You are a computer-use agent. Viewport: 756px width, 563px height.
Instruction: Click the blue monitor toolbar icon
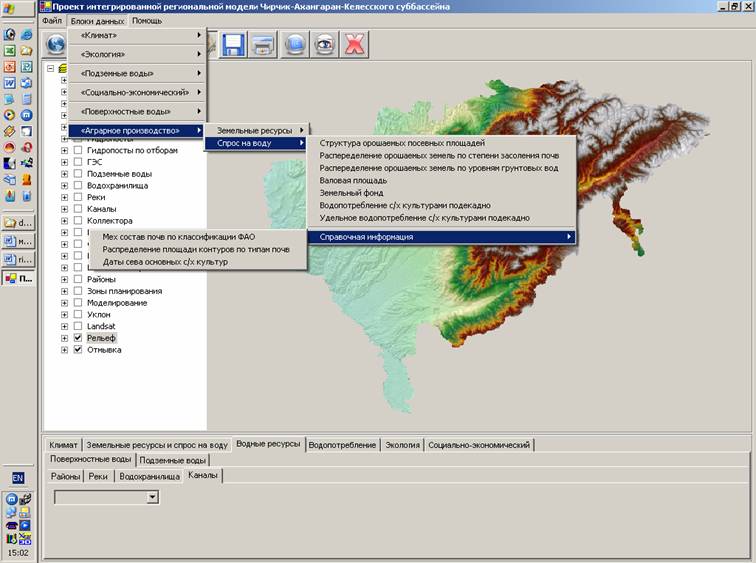point(295,45)
